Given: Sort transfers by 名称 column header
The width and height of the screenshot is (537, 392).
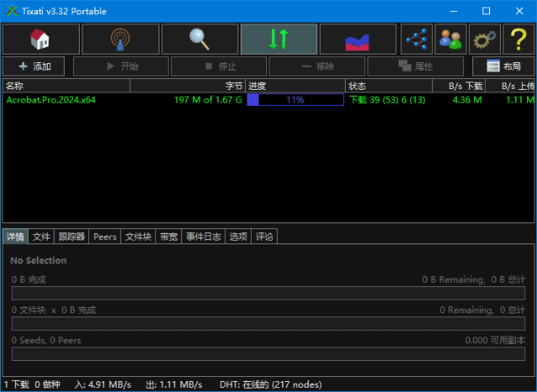Looking at the screenshot, I should coord(65,86).
